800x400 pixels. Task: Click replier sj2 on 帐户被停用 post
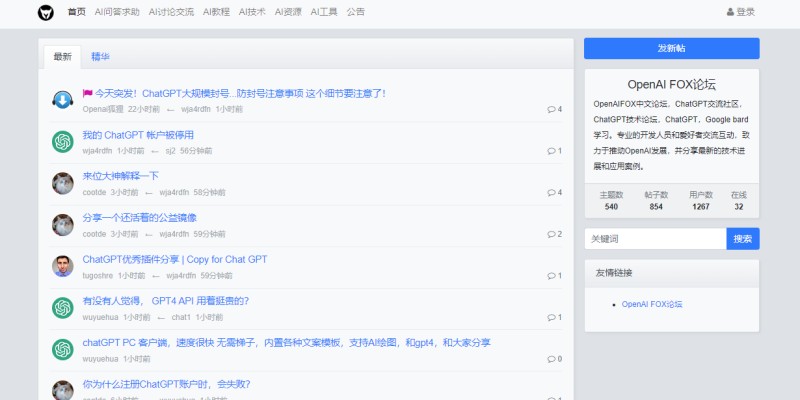point(170,151)
